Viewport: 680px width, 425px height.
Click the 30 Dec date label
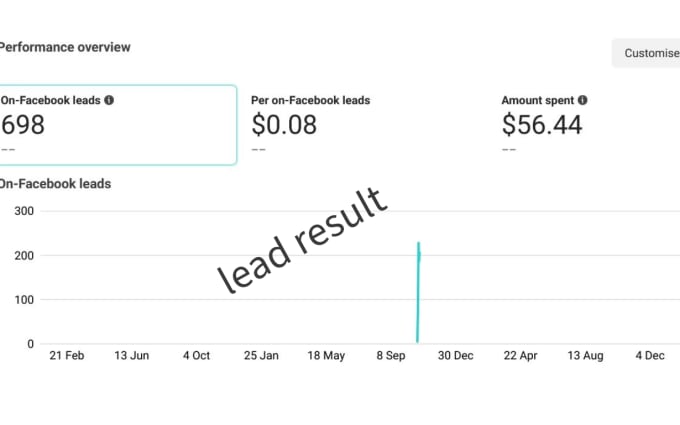455,356
